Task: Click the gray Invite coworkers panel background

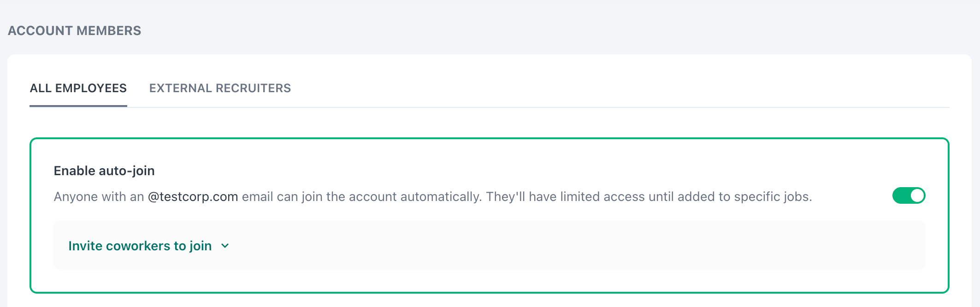Action: (x=553, y=245)
